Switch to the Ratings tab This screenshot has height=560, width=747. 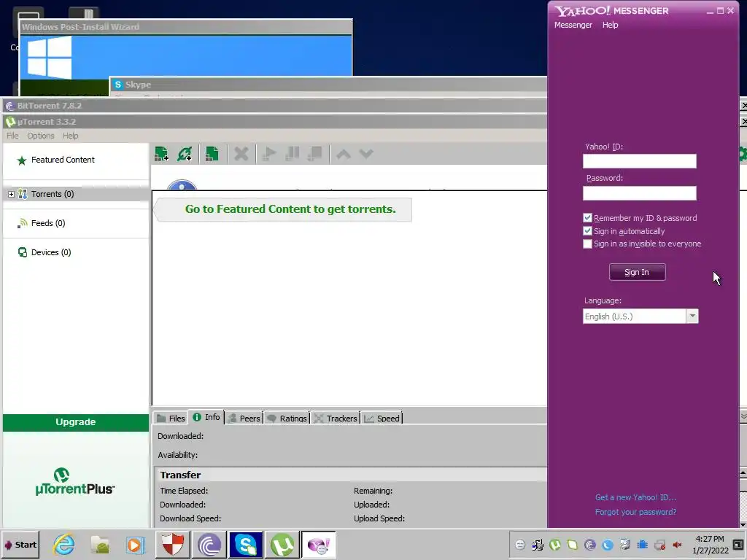point(287,418)
